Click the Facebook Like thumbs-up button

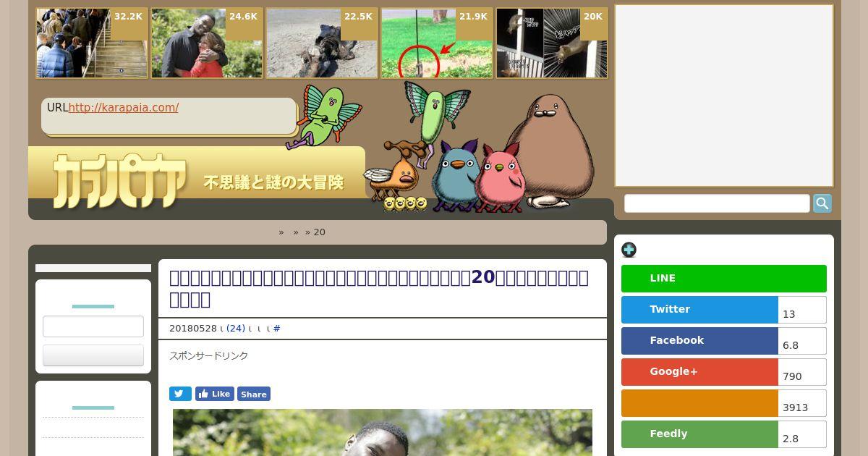click(215, 394)
